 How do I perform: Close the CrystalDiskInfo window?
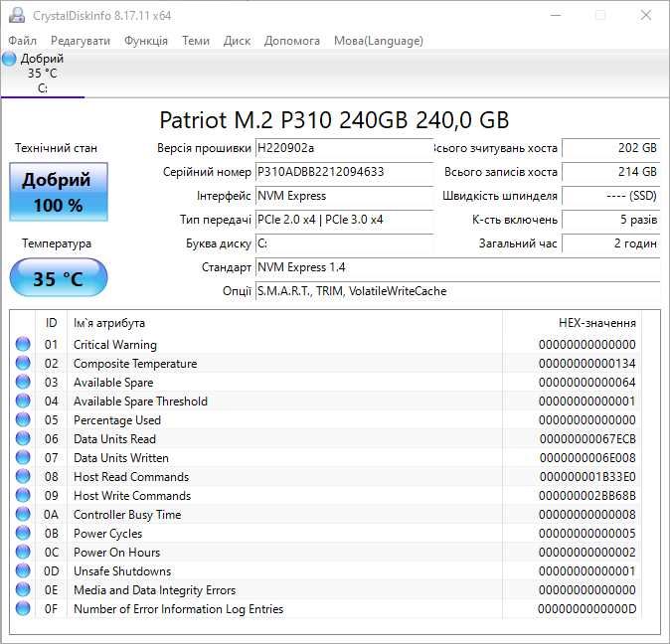tap(645, 15)
